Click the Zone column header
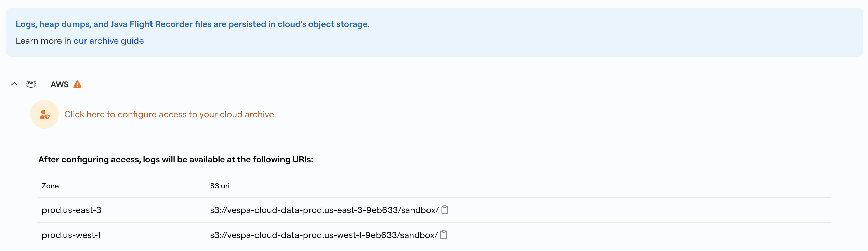Viewport: 868px width, 251px height. [50, 186]
